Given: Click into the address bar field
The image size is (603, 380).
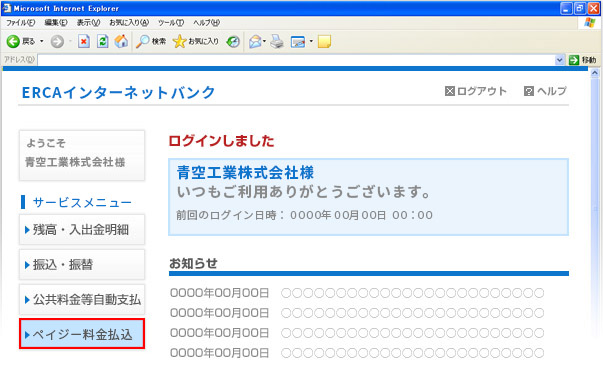Looking at the screenshot, I should [296, 60].
